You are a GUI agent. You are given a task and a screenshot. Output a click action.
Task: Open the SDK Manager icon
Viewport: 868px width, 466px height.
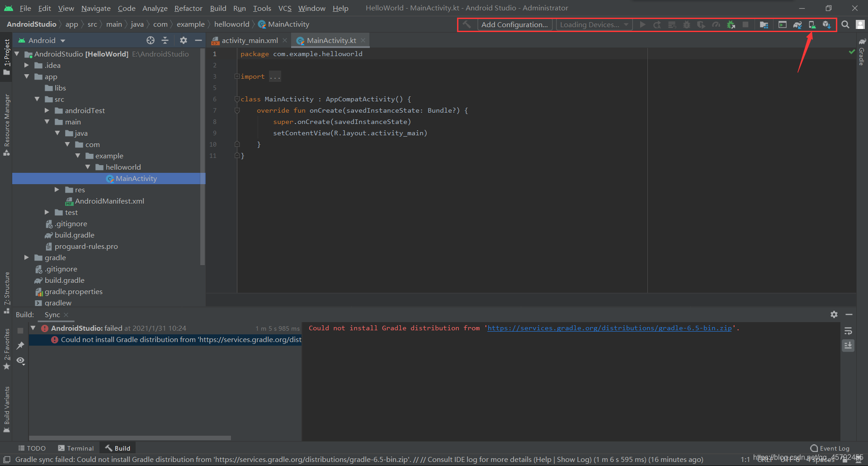(x=827, y=25)
